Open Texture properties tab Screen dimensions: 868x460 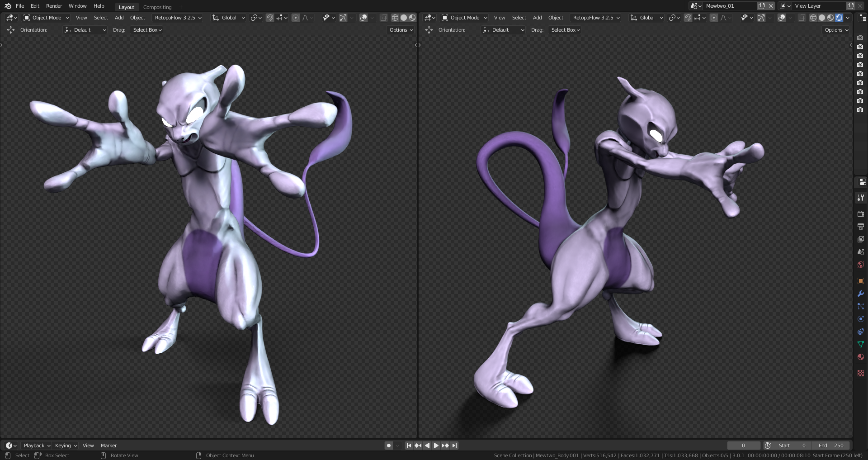point(861,373)
